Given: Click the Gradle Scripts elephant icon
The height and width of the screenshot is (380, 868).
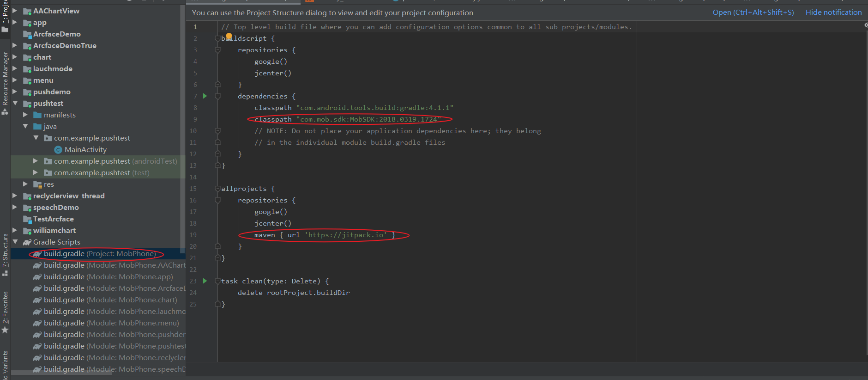Looking at the screenshot, I should [27, 242].
